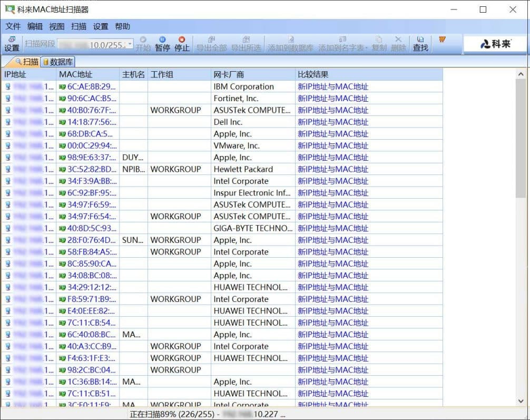Pause the scan with 暂停

[162, 44]
